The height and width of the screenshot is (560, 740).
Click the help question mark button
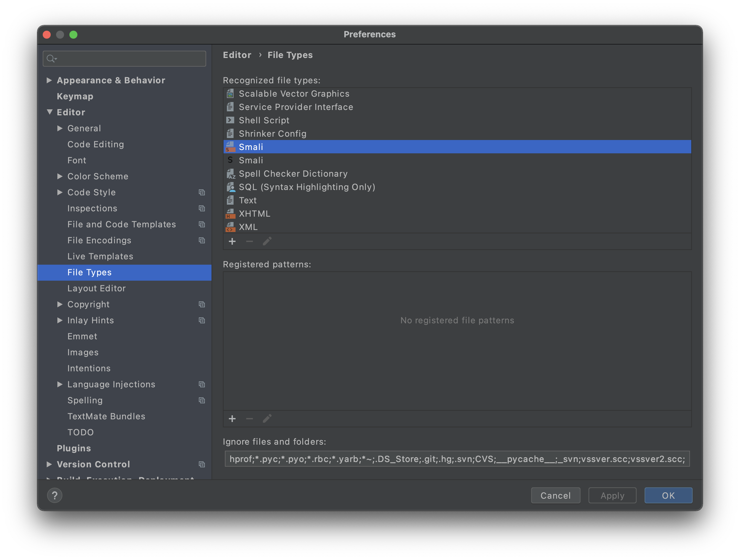[54, 495]
